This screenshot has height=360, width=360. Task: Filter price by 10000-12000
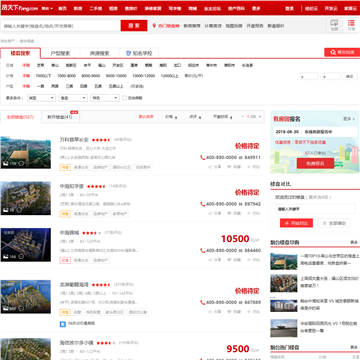click(x=143, y=76)
